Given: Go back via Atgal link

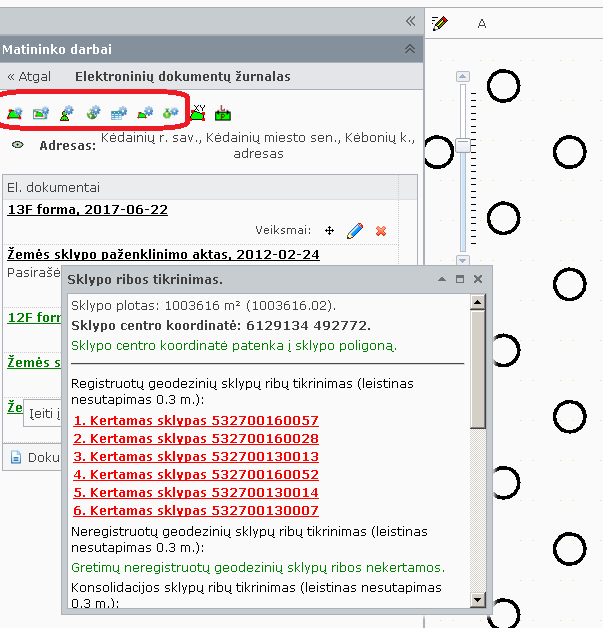Looking at the screenshot, I should point(29,76).
